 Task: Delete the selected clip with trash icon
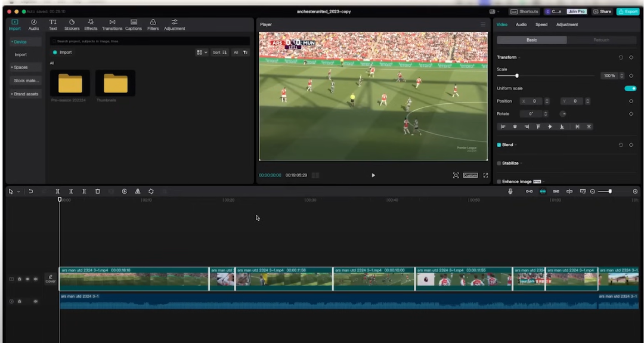point(98,191)
